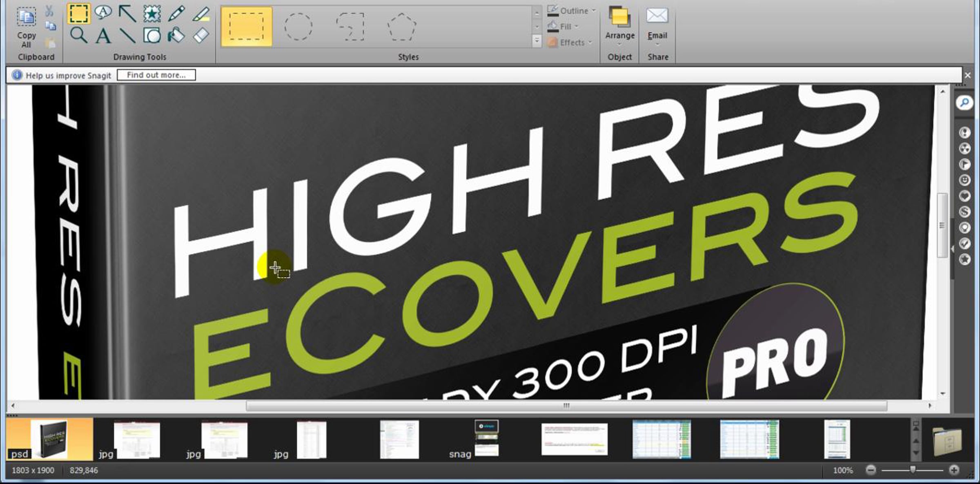Select the Fill paint bucket tool
Viewport: 980px width, 484px height.
click(176, 36)
